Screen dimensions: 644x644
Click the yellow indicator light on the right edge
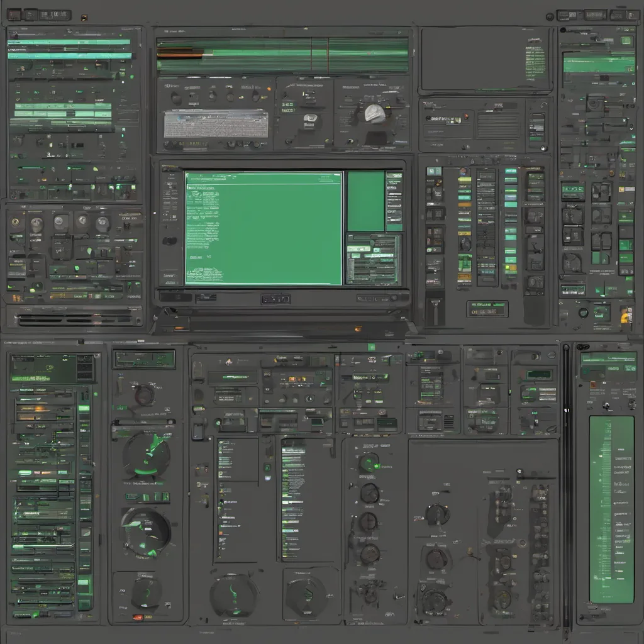pyautogui.click(x=625, y=318)
